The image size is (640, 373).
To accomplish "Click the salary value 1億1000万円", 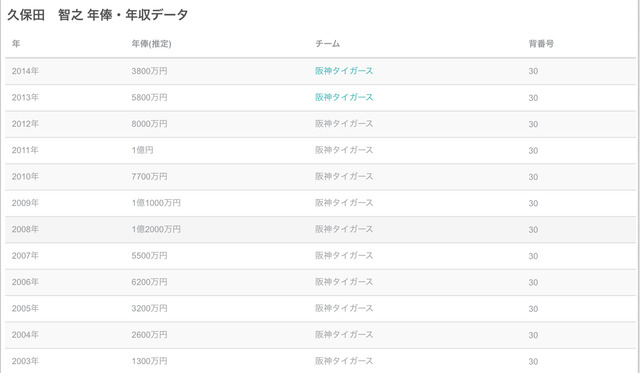I will pyautogui.click(x=156, y=203).
